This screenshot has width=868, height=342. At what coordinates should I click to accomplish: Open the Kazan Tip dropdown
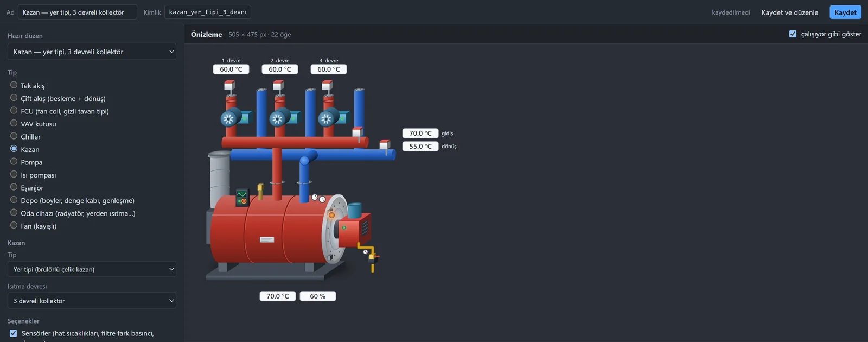[92, 269]
